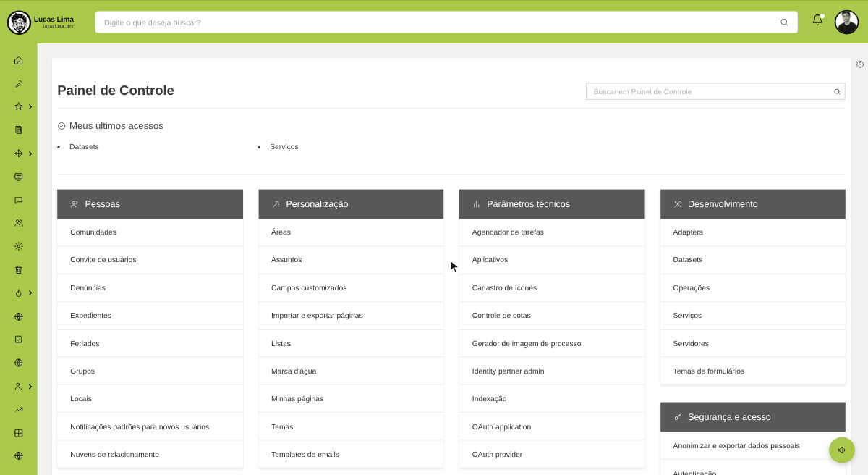Click the Parâmetros técnicos section header
This screenshot has height=475, width=868.
click(552, 204)
